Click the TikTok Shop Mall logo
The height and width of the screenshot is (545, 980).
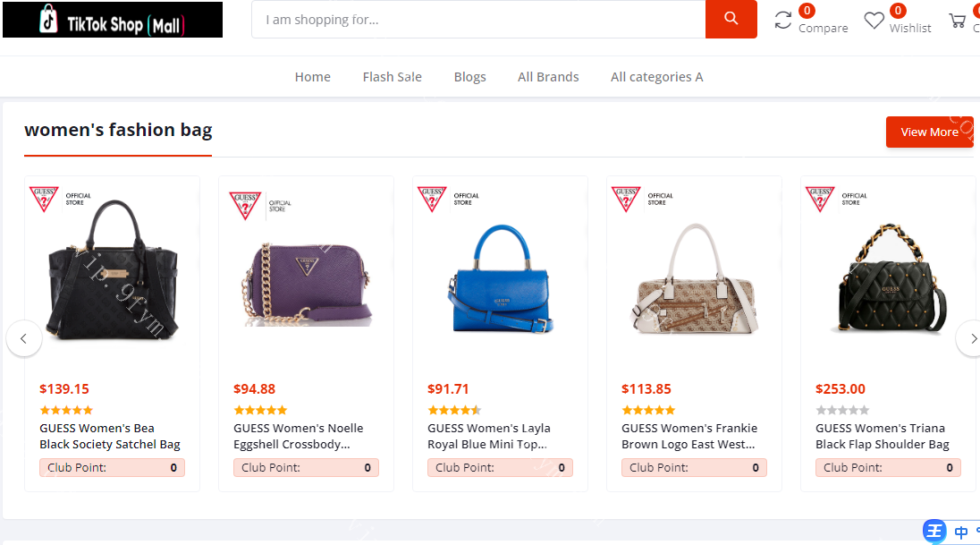[x=113, y=20]
